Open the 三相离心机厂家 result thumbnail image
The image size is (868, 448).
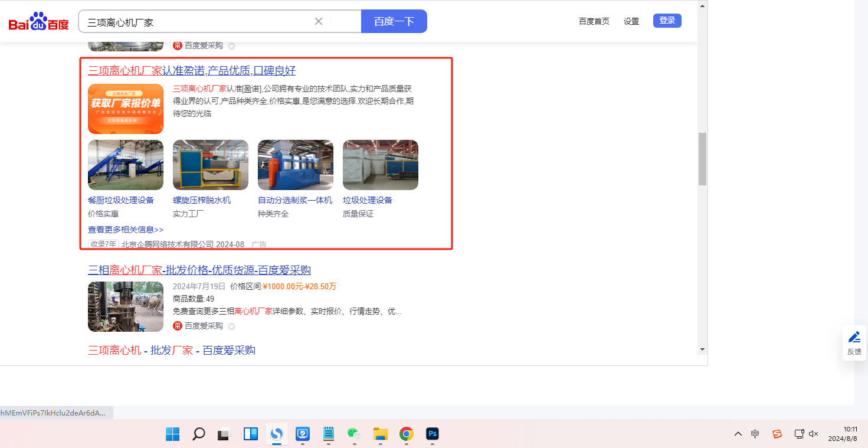pyautogui.click(x=126, y=306)
